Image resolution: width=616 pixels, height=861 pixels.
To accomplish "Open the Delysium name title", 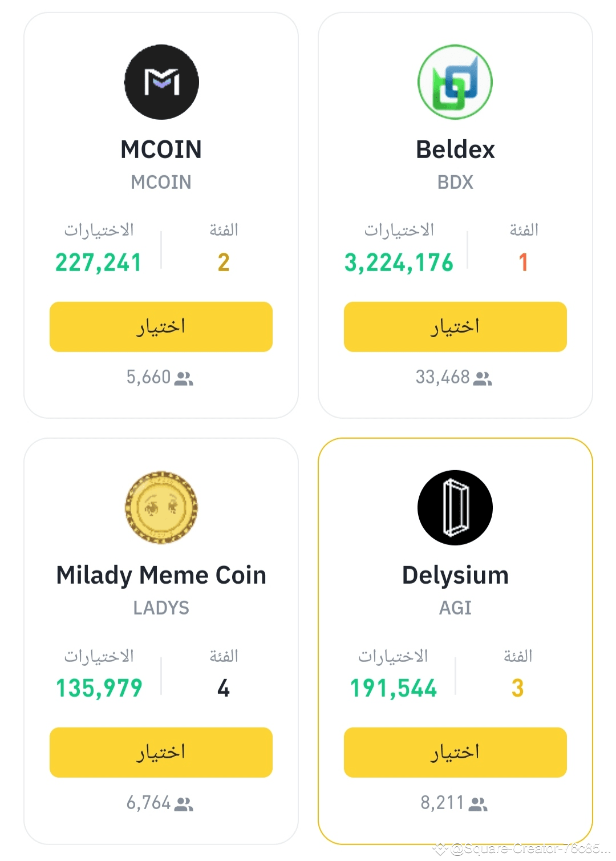I will (455, 576).
